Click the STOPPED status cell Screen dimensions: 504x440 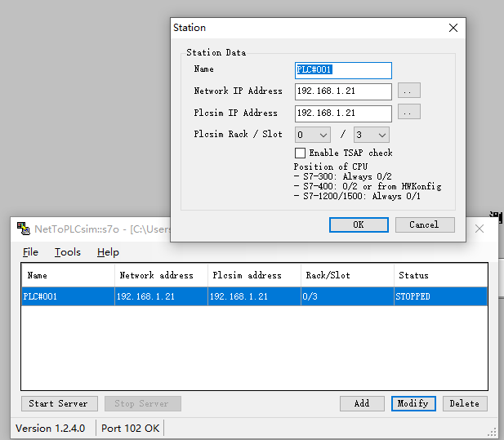tap(440, 296)
